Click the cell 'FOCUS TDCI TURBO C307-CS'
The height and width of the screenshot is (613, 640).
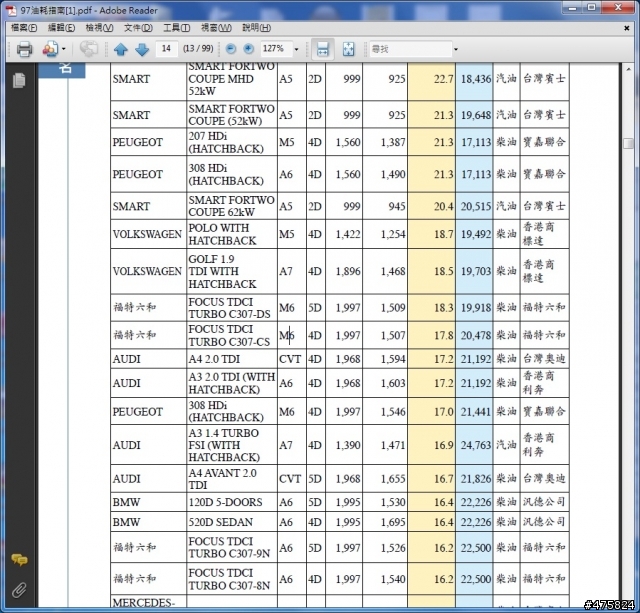click(x=232, y=335)
